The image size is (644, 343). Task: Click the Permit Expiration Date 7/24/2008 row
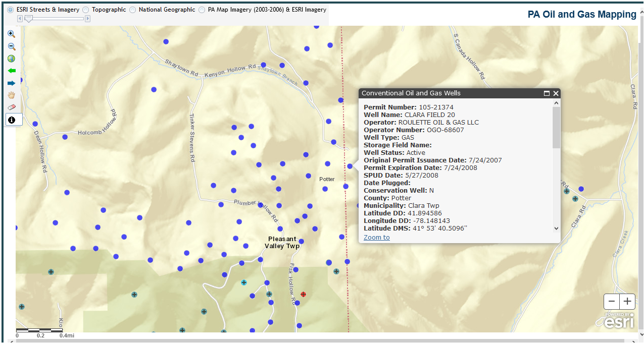tap(420, 167)
